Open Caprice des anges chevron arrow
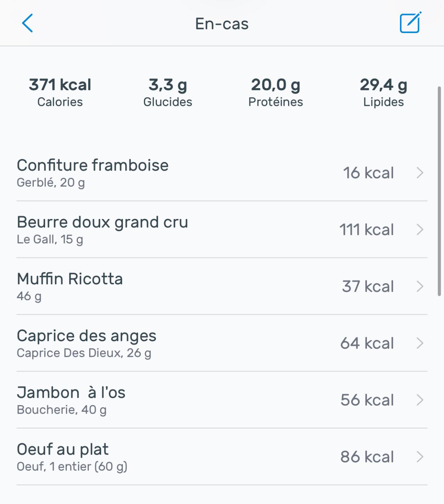 pyautogui.click(x=420, y=343)
